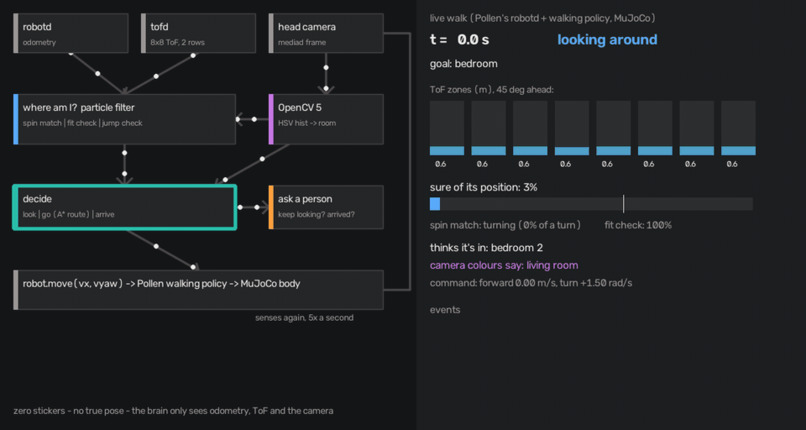This screenshot has width=806, height=430.
Task: Click the looking around status label
Action: pos(607,40)
